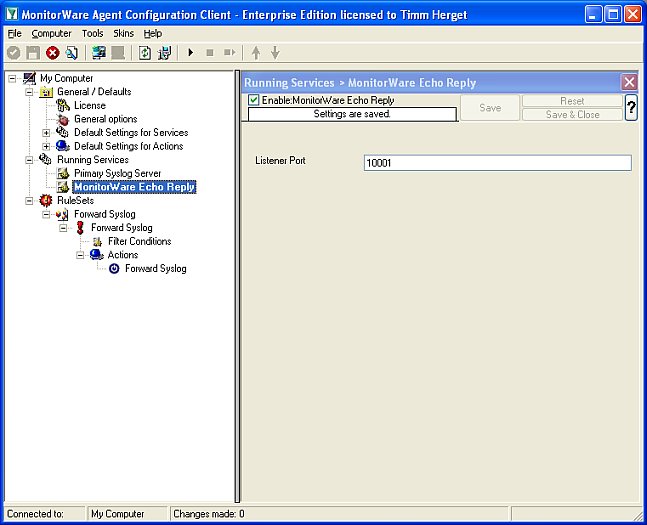Click the move down arrow icon

tap(275, 53)
